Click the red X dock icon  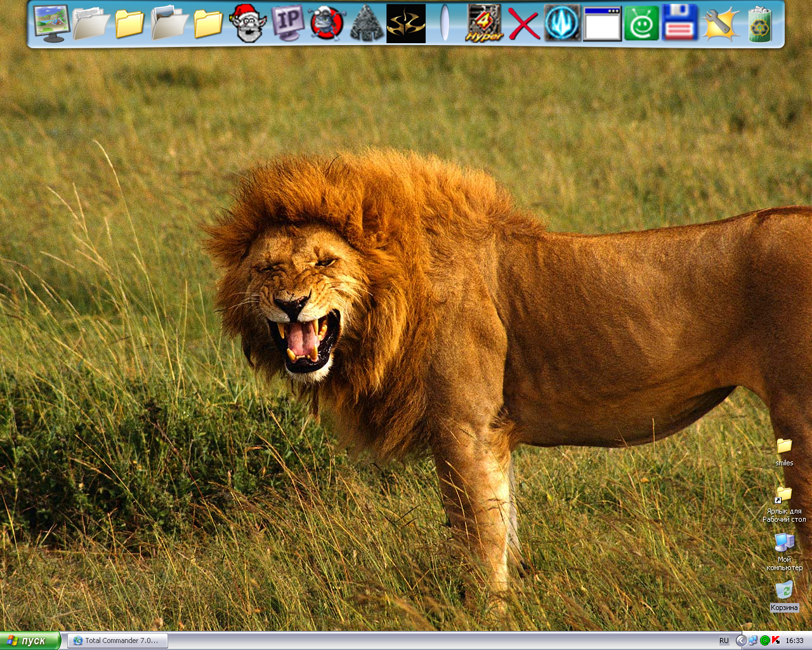tap(523, 23)
